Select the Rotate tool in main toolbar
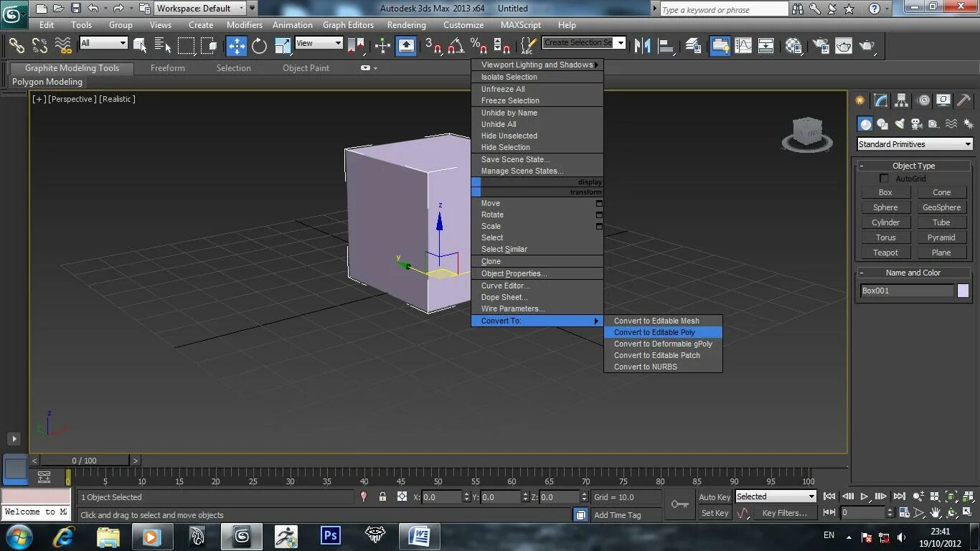The height and width of the screenshot is (551, 980). (259, 46)
